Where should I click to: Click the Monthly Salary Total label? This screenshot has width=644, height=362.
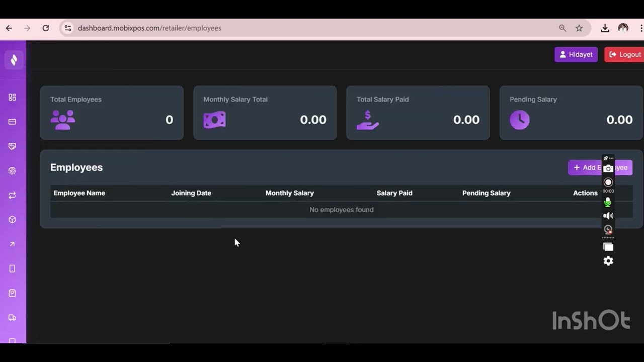[235, 100]
